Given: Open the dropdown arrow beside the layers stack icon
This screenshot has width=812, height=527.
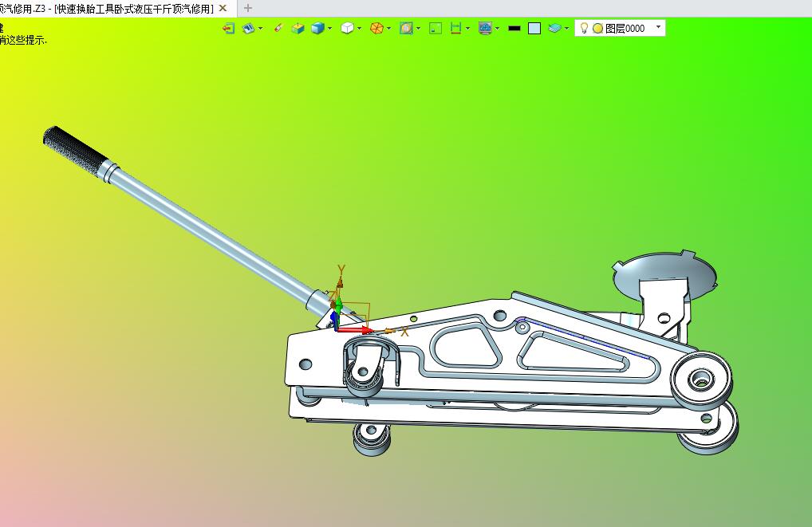Looking at the screenshot, I should click(566, 28).
